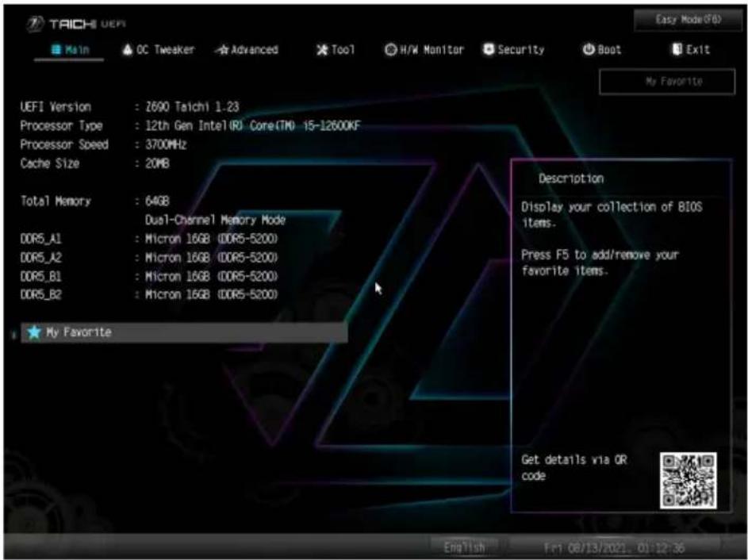Click the Exit door icon
This screenshot has width=748, height=560.
(x=677, y=49)
